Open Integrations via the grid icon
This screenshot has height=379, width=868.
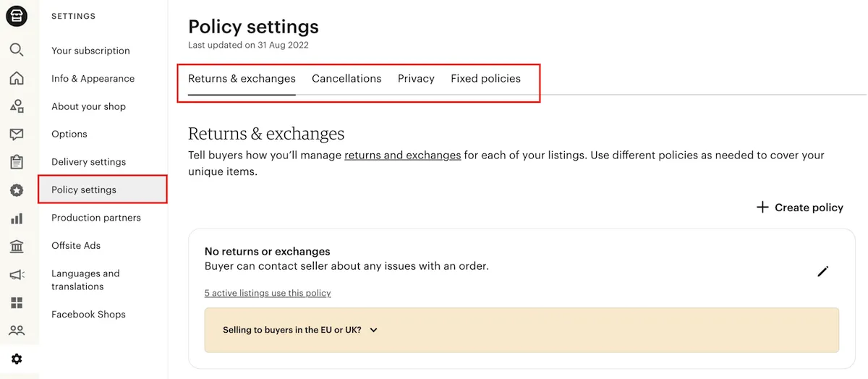17,302
